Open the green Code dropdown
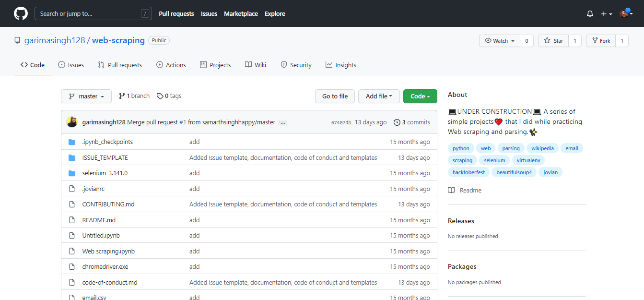Screen dimensions: 644x300 420,96
